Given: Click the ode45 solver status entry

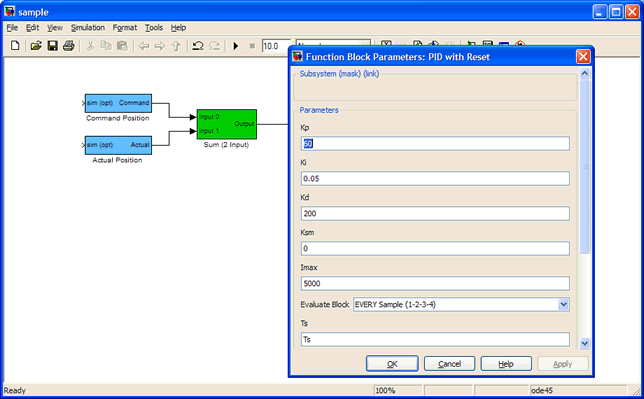Looking at the screenshot, I should (x=578, y=390).
